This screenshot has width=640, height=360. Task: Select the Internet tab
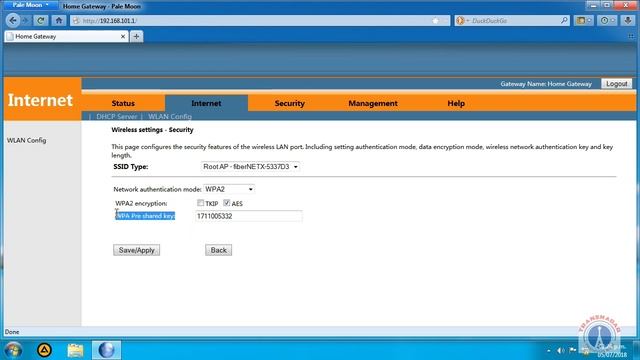tap(206, 103)
